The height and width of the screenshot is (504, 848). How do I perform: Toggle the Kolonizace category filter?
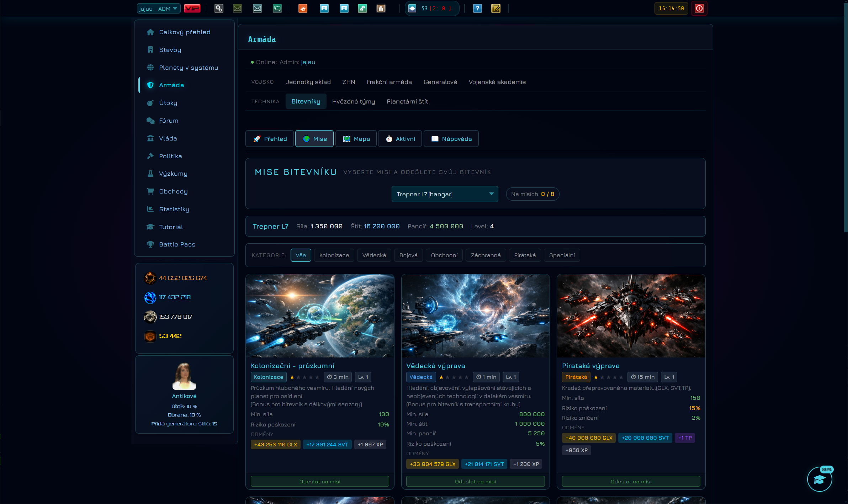(x=334, y=255)
